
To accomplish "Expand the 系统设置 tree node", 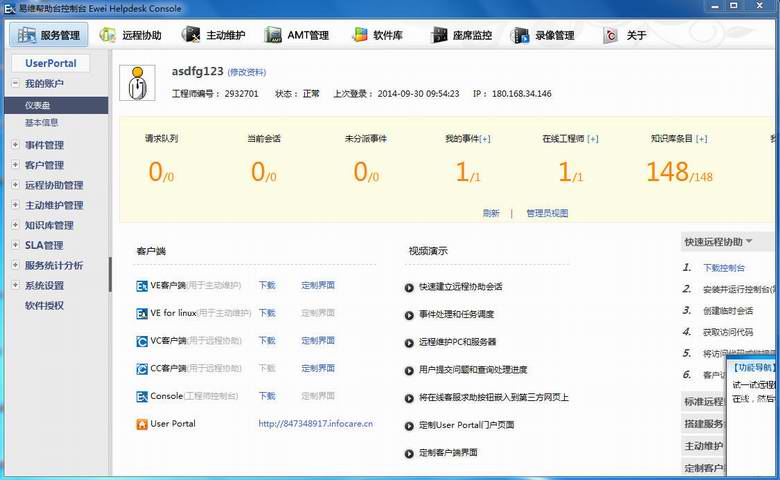I will point(15,285).
